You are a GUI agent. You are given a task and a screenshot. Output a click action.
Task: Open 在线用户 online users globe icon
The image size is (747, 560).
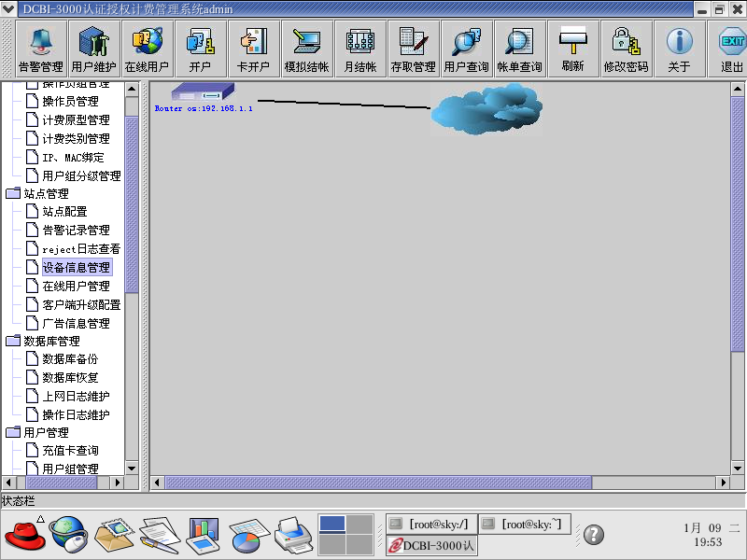[x=148, y=49]
